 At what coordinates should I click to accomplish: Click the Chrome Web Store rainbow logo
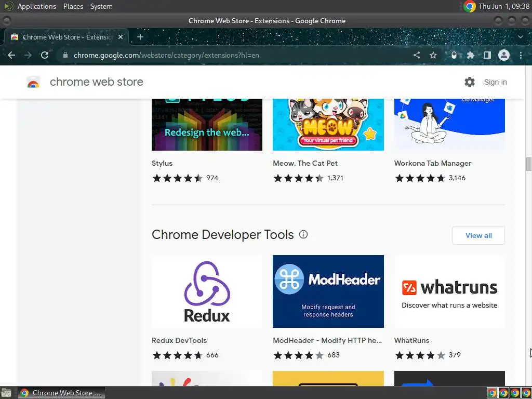point(33,82)
